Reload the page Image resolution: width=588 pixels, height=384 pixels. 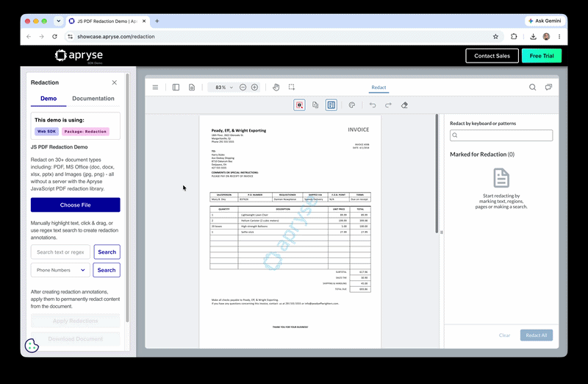pos(54,36)
